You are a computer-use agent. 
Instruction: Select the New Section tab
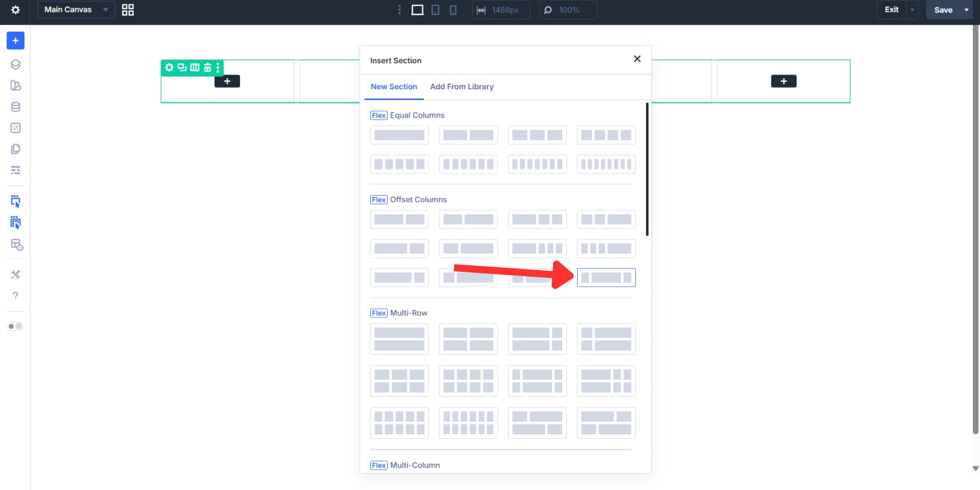point(393,87)
